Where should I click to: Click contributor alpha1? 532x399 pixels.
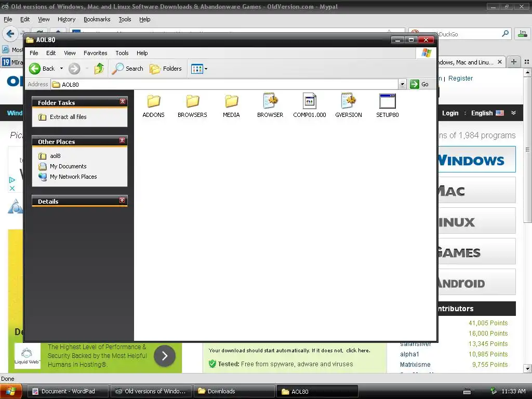click(409, 354)
